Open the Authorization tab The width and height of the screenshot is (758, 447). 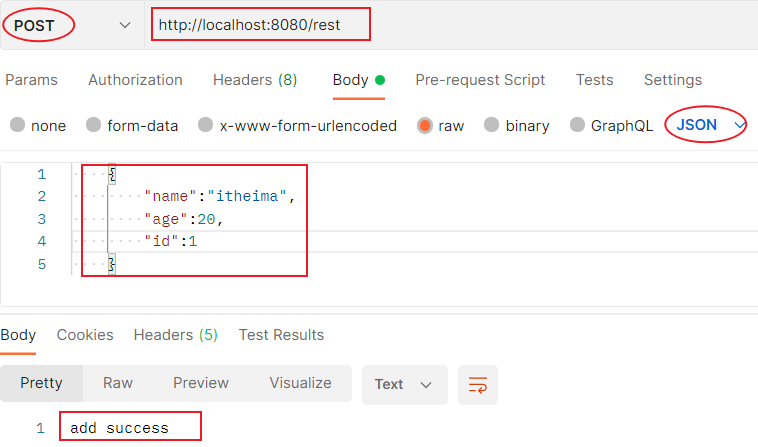pyautogui.click(x=135, y=80)
